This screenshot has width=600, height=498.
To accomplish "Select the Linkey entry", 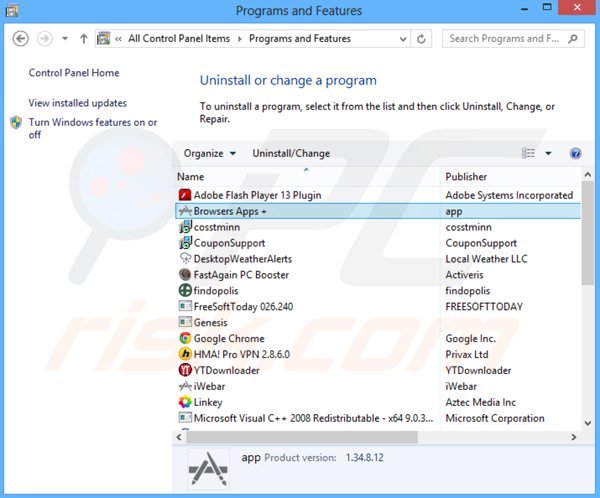I will pos(208,402).
